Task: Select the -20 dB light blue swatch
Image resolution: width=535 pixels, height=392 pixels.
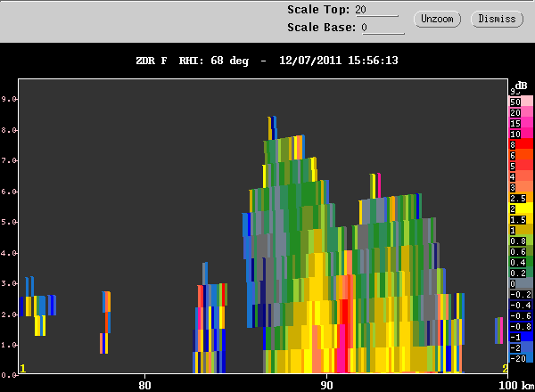Action: [521, 358]
